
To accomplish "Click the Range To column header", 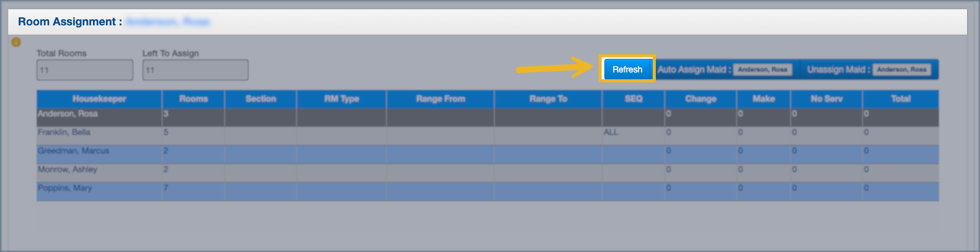I will coord(548,99).
